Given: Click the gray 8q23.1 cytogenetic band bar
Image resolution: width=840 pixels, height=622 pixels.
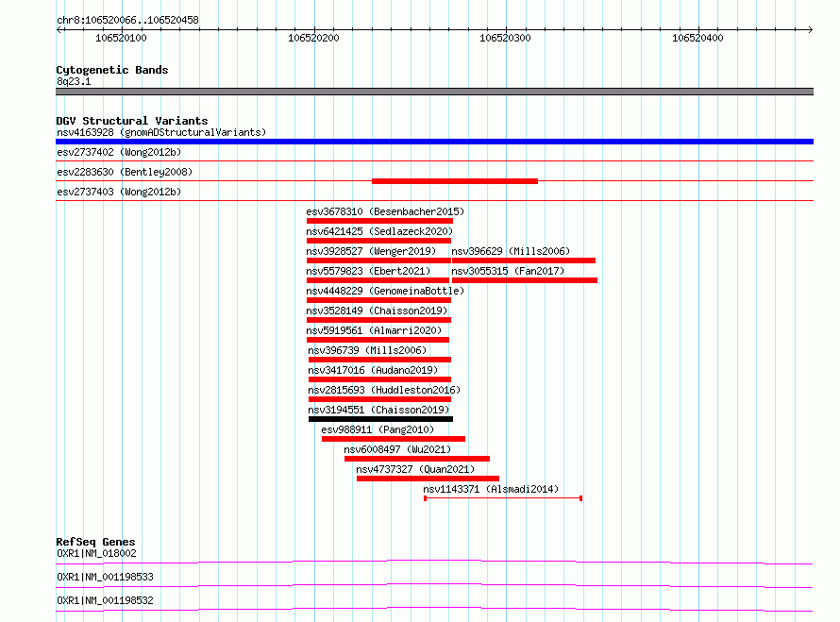Looking at the screenshot, I should point(434,92).
